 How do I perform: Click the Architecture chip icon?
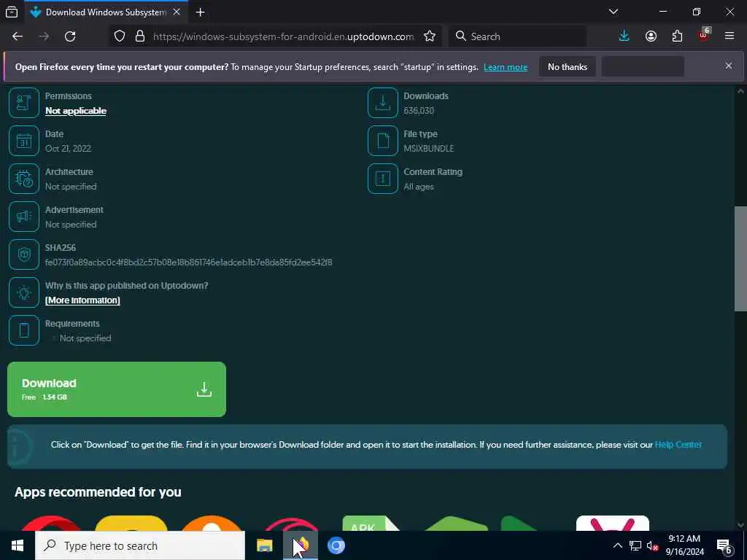coord(24,179)
